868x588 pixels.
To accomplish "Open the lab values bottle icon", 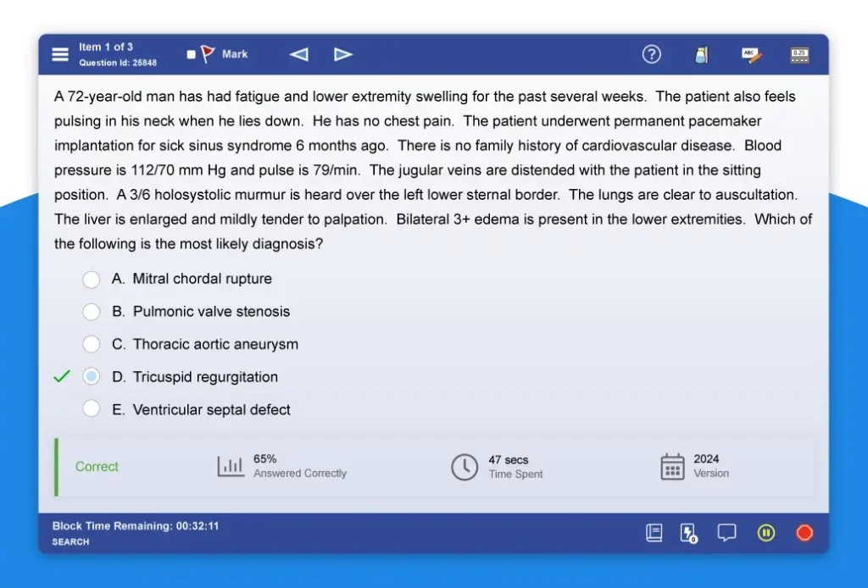I will (701, 55).
